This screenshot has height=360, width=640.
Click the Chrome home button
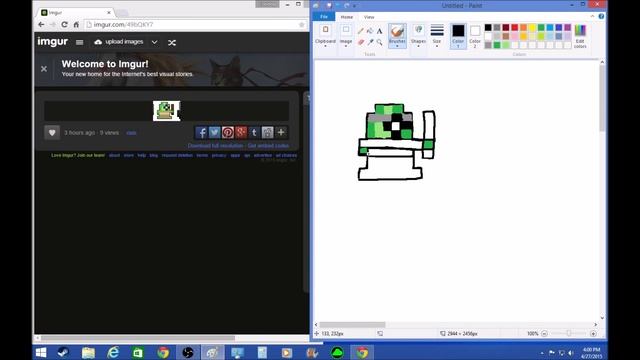[x=76, y=24]
